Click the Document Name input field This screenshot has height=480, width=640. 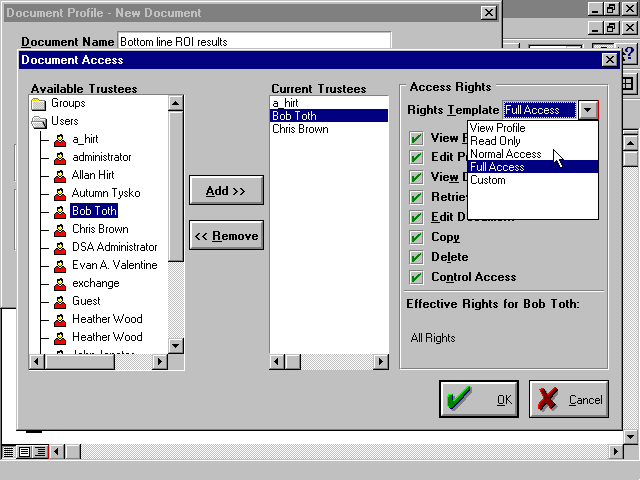[x=254, y=42]
